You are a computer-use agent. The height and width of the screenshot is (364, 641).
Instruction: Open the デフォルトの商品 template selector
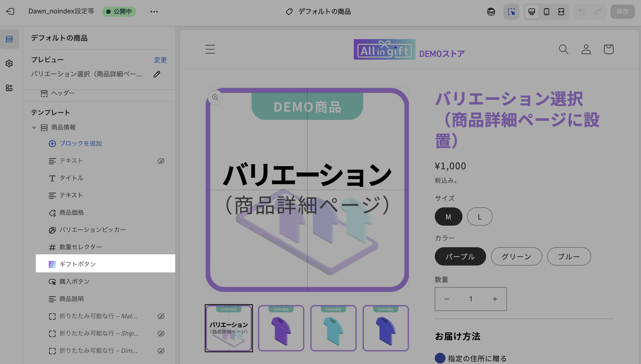(318, 12)
